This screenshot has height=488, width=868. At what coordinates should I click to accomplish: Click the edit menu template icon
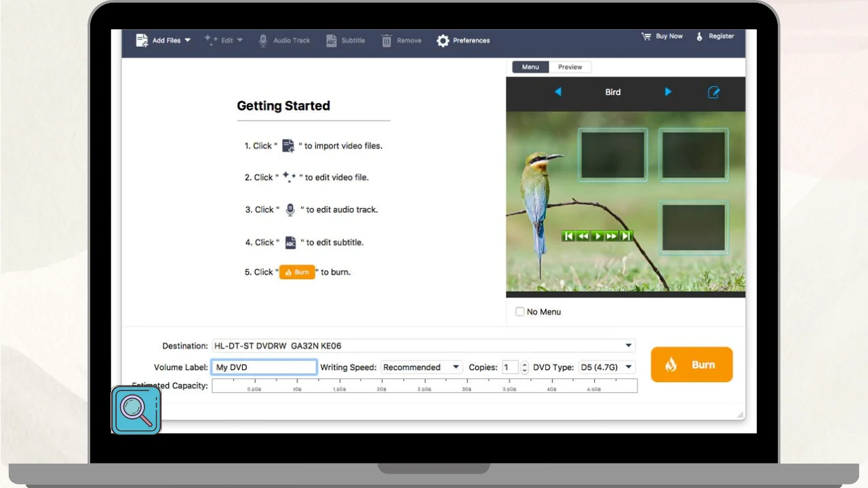[713, 92]
